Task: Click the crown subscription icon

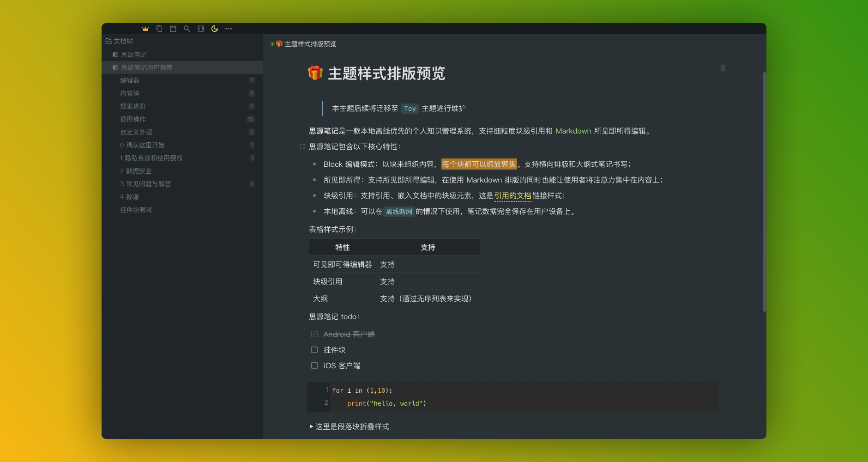Action: 145,29
